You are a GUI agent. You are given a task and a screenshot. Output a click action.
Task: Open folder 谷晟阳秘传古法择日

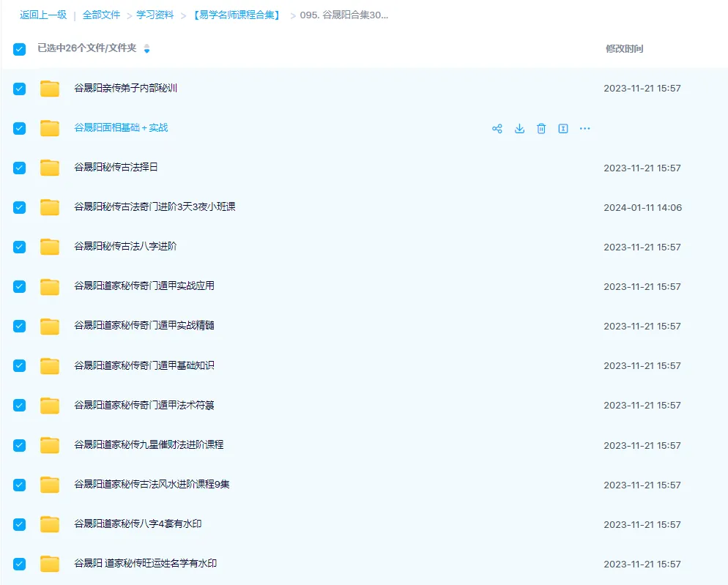coord(116,167)
